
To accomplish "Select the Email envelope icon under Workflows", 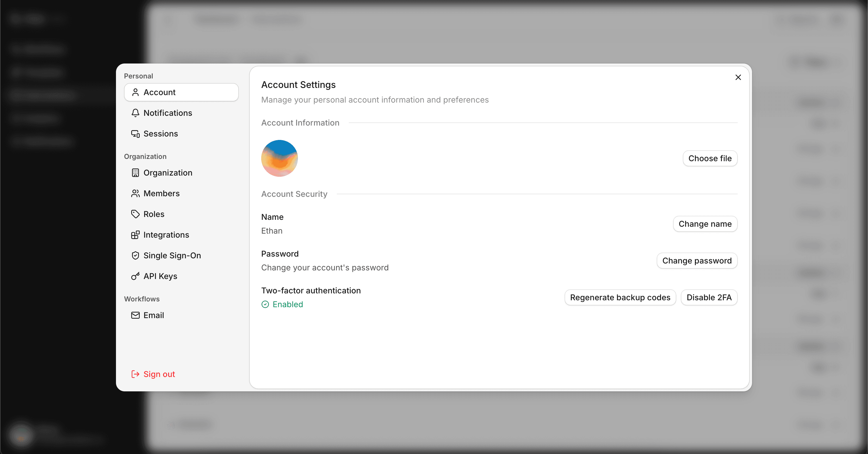I will point(136,315).
